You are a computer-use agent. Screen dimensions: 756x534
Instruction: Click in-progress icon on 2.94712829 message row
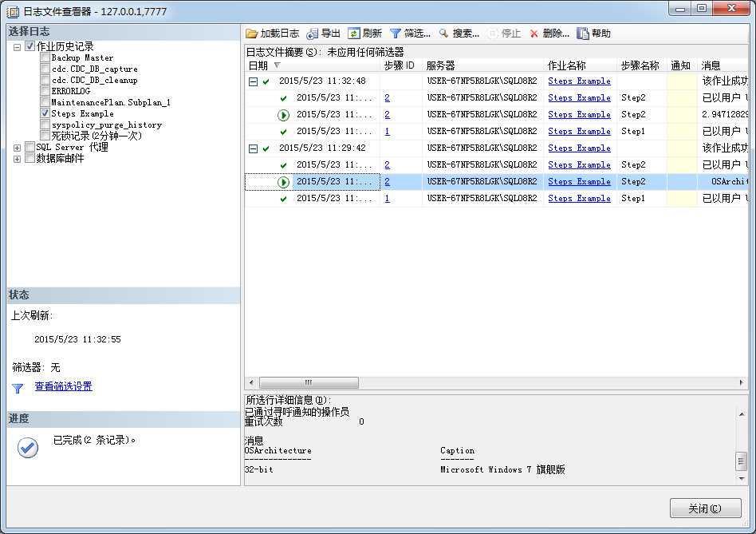coord(284,115)
